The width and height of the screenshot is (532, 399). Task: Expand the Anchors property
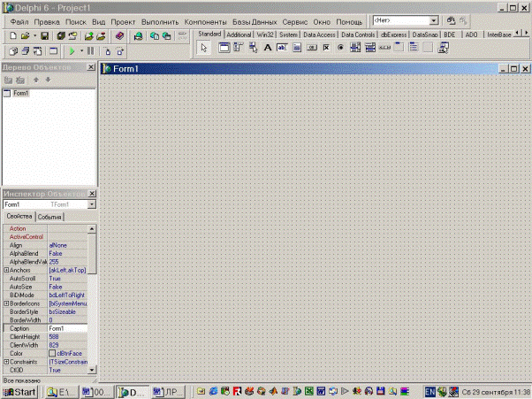(x=6, y=271)
